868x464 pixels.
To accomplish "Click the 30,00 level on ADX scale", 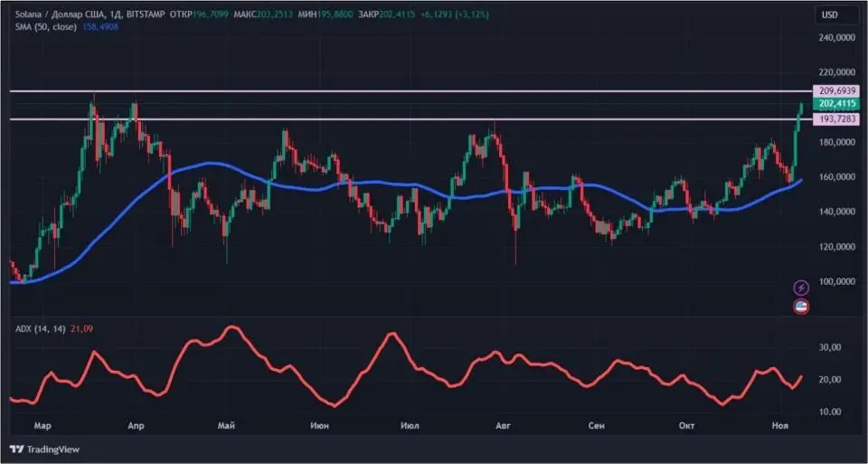I will coord(831,347).
